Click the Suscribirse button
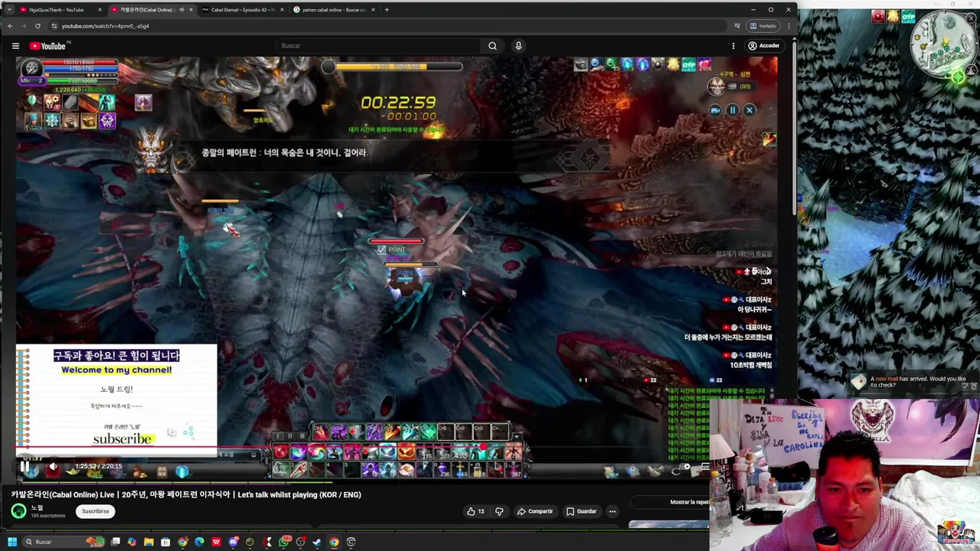This screenshot has width=980, height=551. (x=96, y=511)
